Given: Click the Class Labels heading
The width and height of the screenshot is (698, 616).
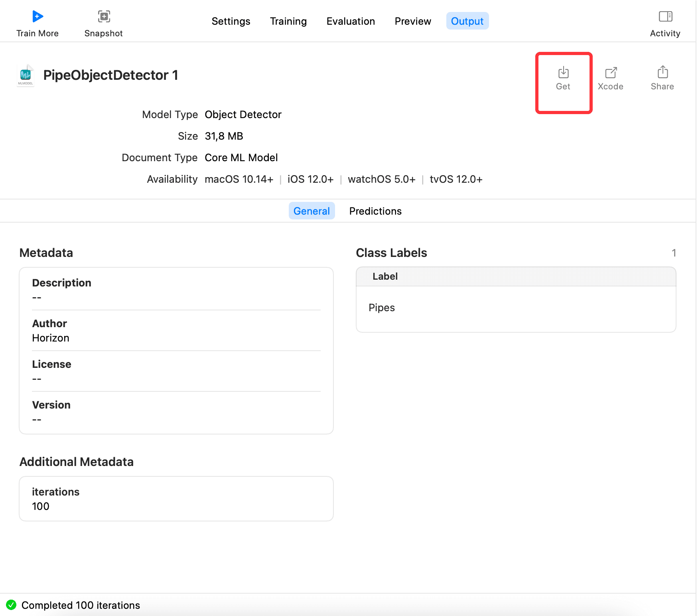Looking at the screenshot, I should (391, 253).
